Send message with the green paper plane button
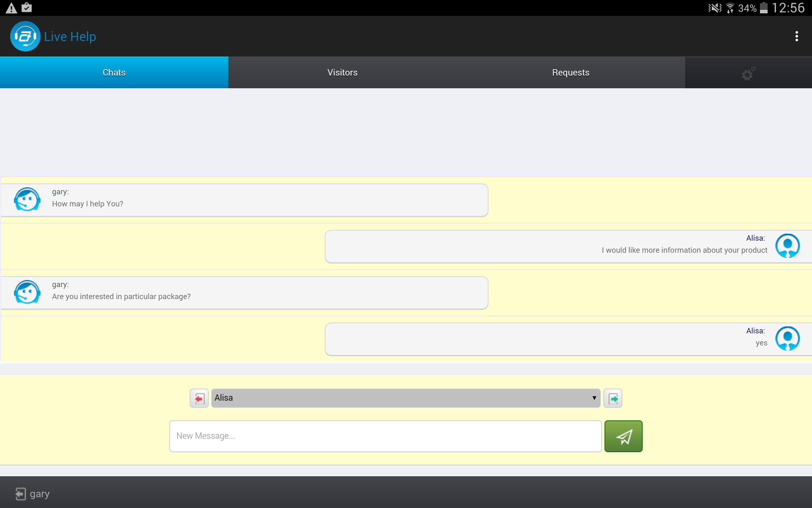Screen dimensions: 812x508 coord(623,436)
